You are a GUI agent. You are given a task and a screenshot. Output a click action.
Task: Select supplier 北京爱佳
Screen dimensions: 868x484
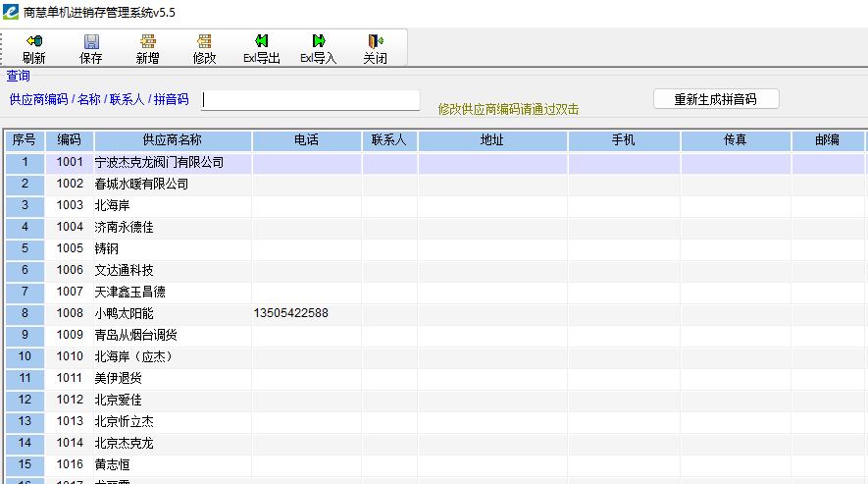pyautogui.click(x=119, y=401)
